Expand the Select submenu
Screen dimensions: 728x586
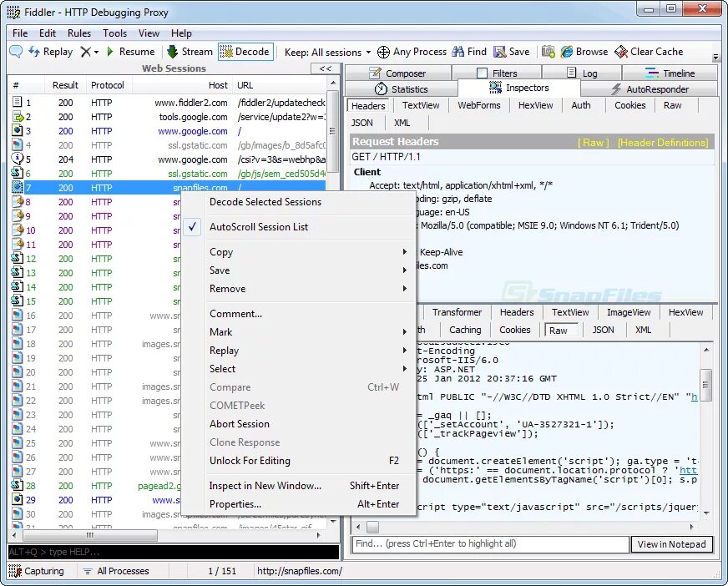(x=299, y=369)
